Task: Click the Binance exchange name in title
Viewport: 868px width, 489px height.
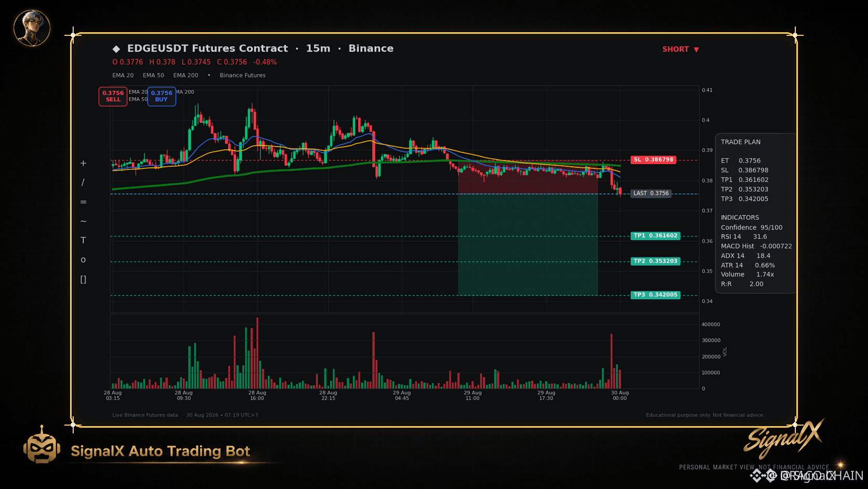Action: tap(371, 48)
